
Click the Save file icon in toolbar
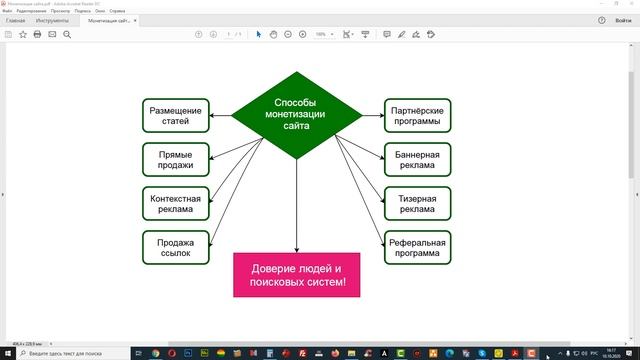click(8, 34)
